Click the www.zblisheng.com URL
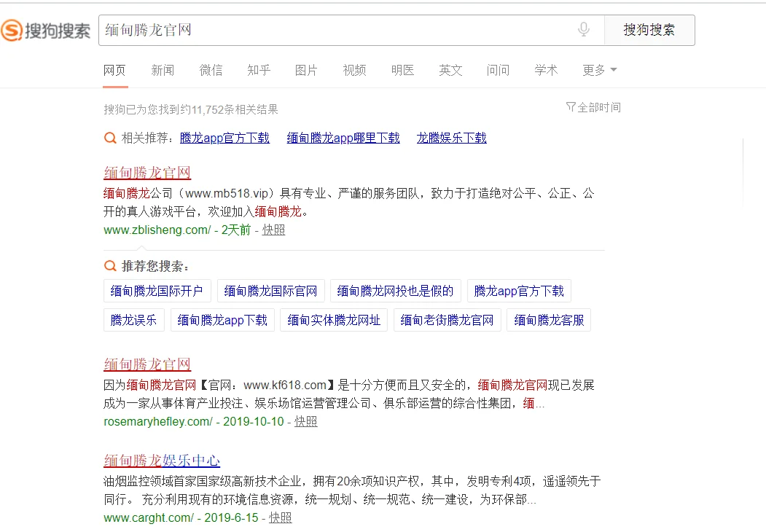The width and height of the screenshot is (766, 532). [157, 230]
